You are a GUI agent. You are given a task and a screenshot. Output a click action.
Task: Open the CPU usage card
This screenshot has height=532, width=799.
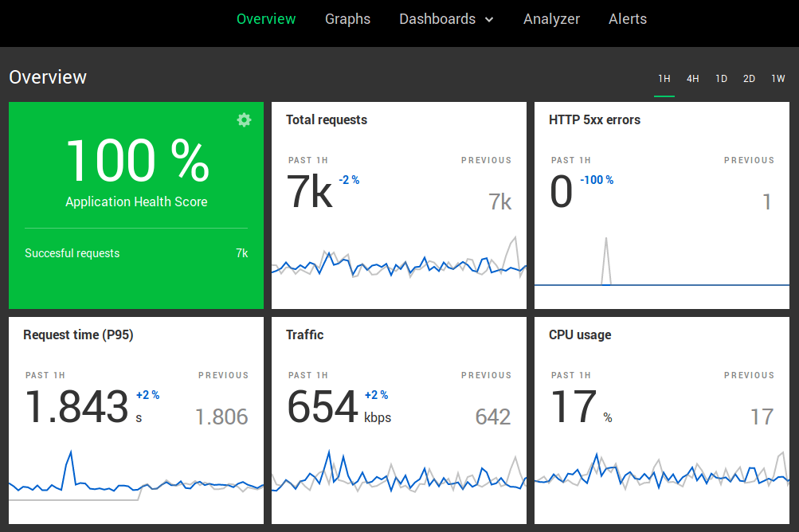580,335
